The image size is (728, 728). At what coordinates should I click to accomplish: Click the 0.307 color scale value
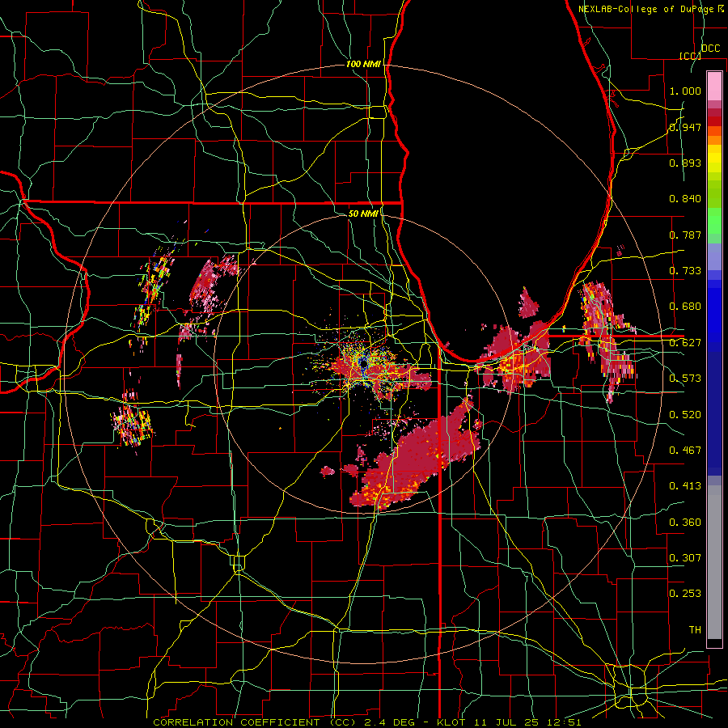pos(685,558)
